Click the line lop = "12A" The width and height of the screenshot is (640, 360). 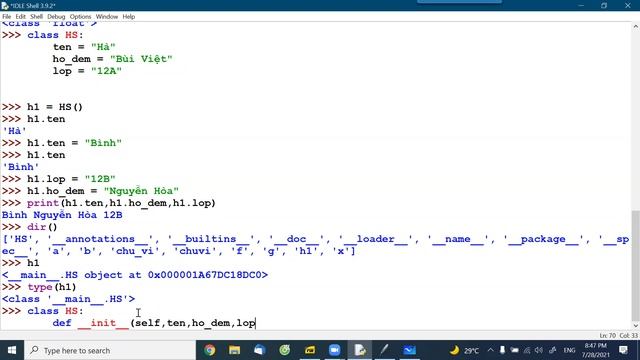pyautogui.click(x=87, y=71)
